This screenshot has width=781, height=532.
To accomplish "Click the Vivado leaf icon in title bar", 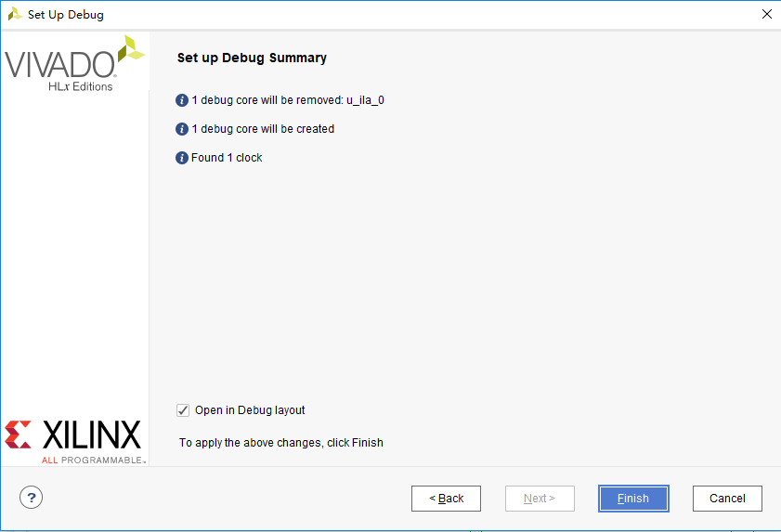I will click(15, 14).
